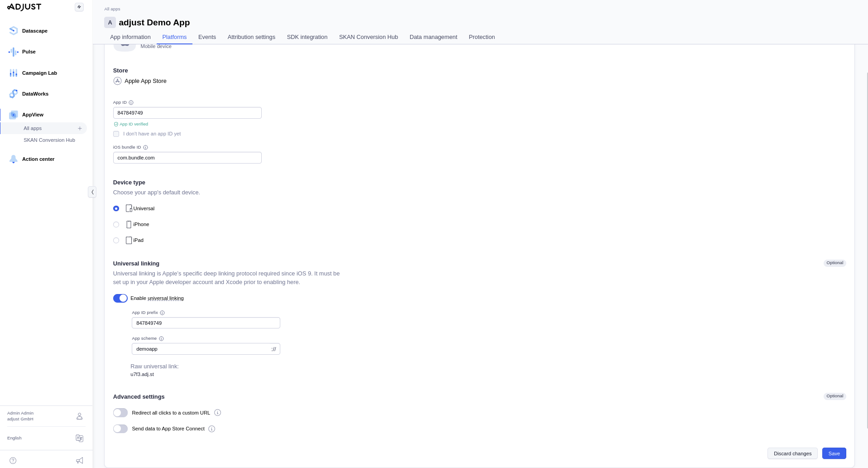Change language via the translate icon
Screen dimensions: 868x468
[x=80, y=438]
